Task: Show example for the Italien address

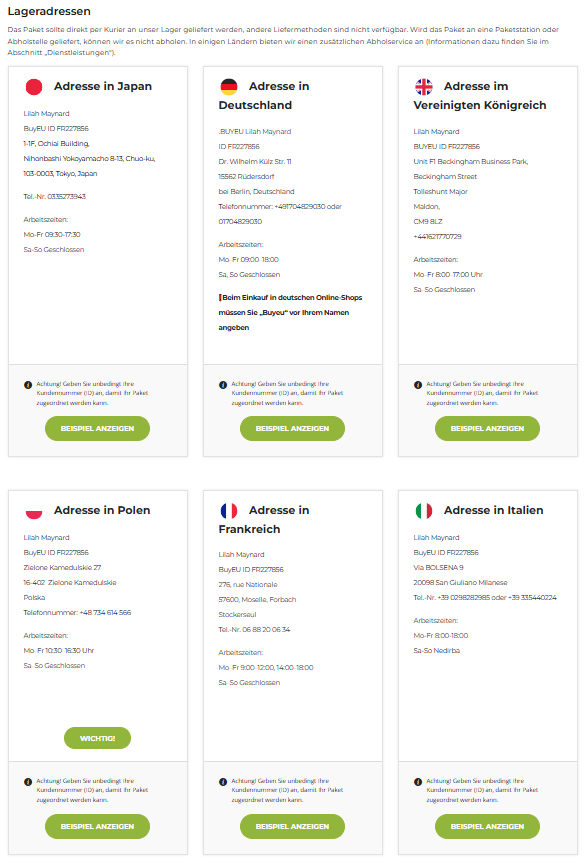Action: point(487,826)
